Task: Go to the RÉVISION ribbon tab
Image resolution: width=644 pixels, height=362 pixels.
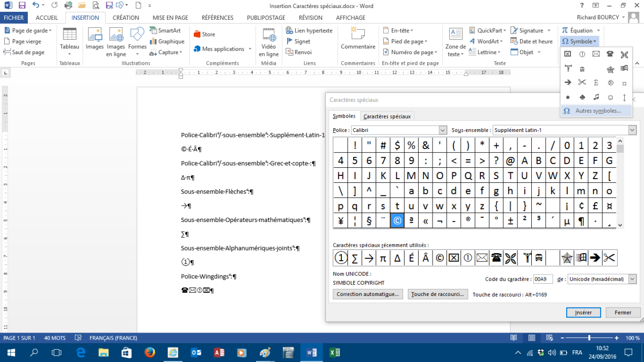Action: (311, 18)
